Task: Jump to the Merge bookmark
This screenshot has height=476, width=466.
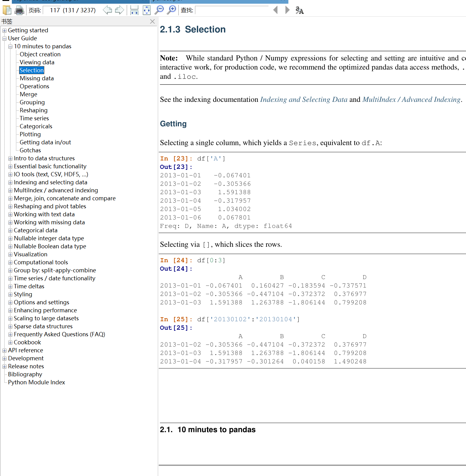Action: [28, 94]
